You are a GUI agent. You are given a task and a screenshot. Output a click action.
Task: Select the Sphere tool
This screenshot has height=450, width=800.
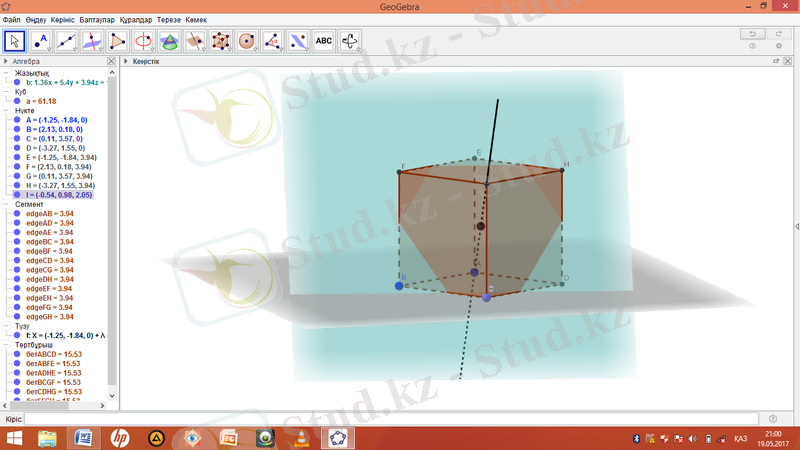point(247,41)
